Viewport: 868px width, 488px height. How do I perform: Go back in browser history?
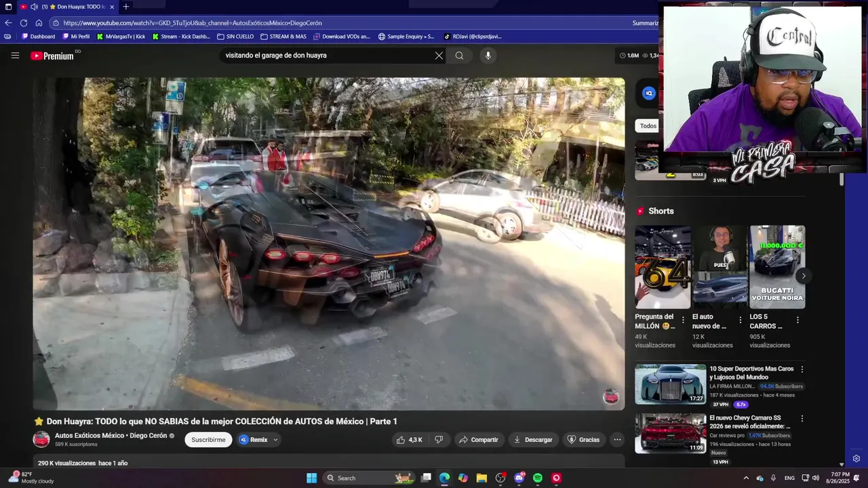(x=8, y=22)
